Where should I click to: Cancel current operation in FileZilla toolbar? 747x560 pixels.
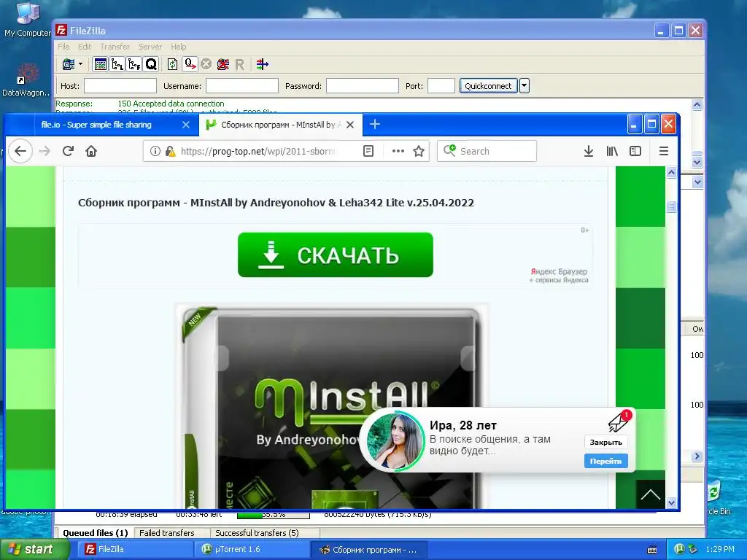pyautogui.click(x=206, y=64)
